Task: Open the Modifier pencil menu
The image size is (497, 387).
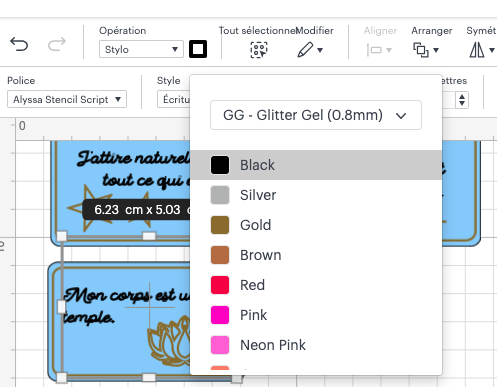Action: 305,50
